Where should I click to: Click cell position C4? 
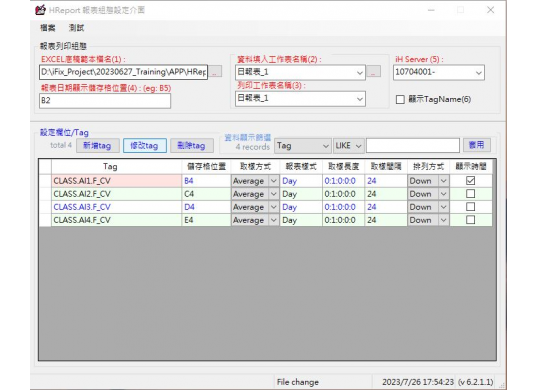point(206,194)
